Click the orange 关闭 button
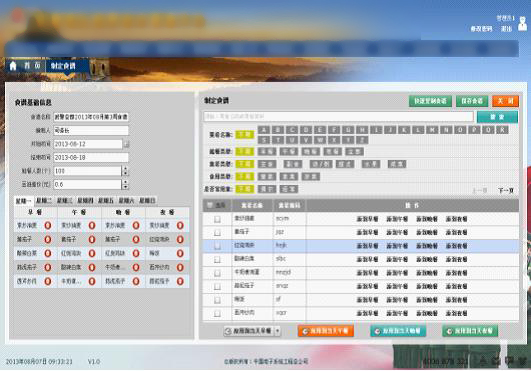Screen dimensions: 531x371 [505, 101]
